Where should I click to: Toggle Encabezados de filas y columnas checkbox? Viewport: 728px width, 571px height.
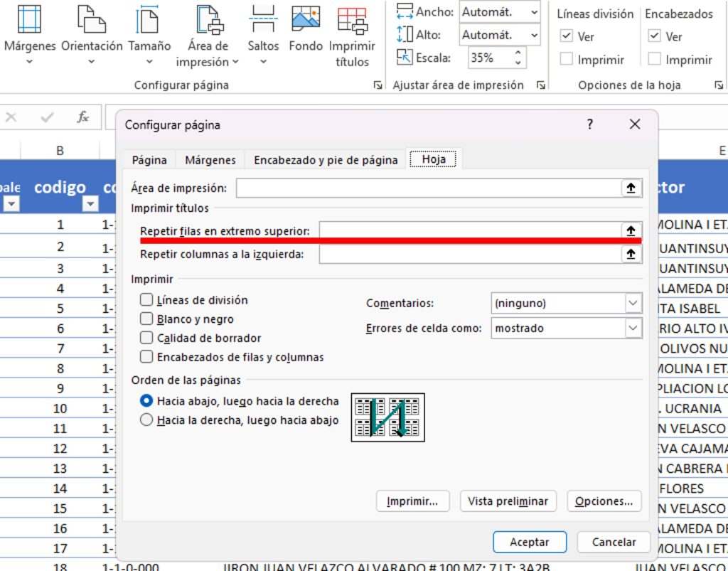tap(146, 357)
